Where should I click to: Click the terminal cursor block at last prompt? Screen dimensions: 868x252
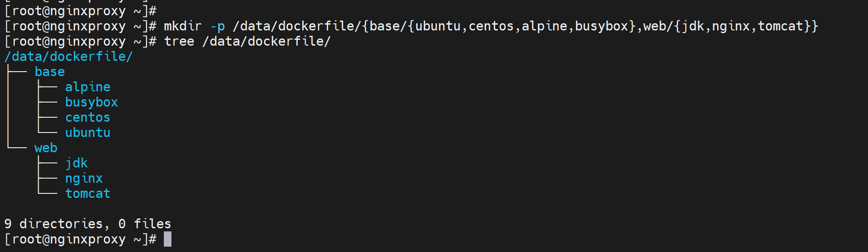pyautogui.click(x=167, y=239)
